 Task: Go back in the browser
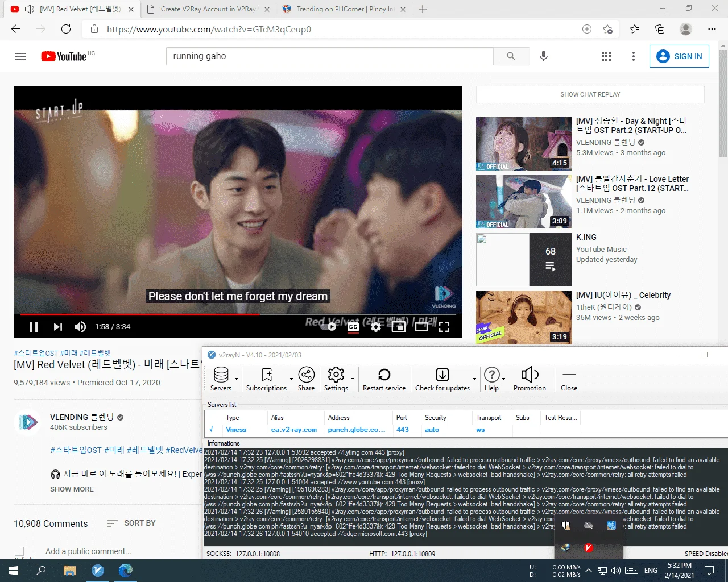pos(16,29)
